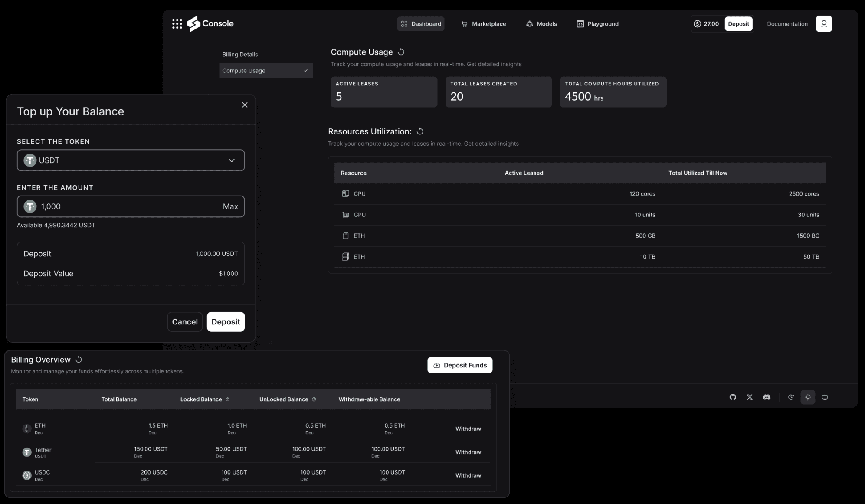Refresh the Billing Overview section
The image size is (865, 504).
click(x=79, y=360)
